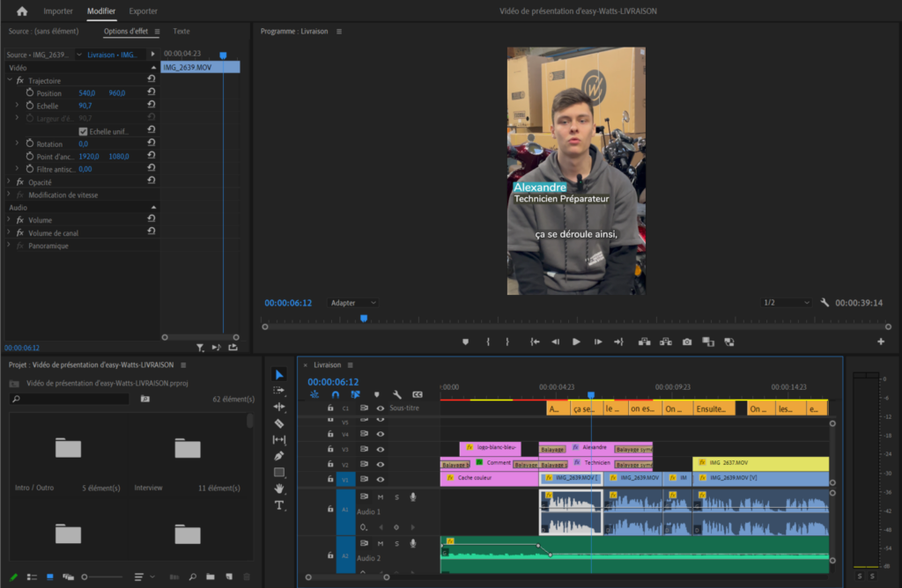
Task: Open the Options d'effet panel menu
Action: tap(157, 32)
